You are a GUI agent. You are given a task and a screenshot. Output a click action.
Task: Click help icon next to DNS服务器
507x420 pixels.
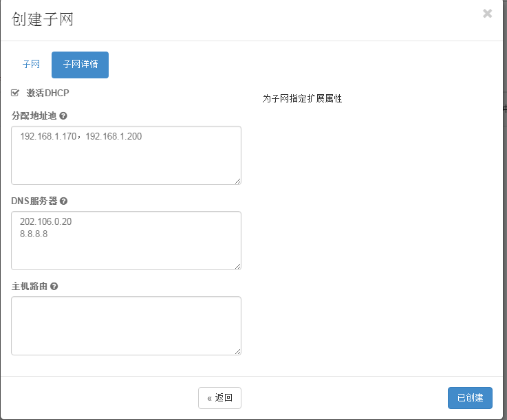click(x=64, y=201)
